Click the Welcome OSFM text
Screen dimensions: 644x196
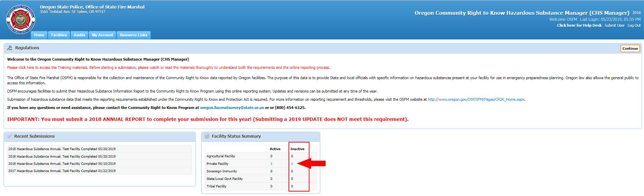click(563, 20)
